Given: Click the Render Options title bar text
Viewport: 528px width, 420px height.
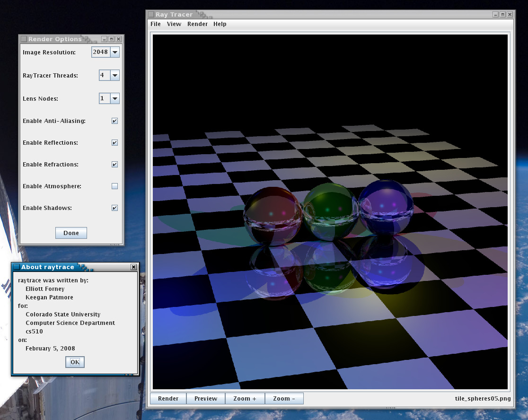Looking at the screenshot, I should coord(55,39).
